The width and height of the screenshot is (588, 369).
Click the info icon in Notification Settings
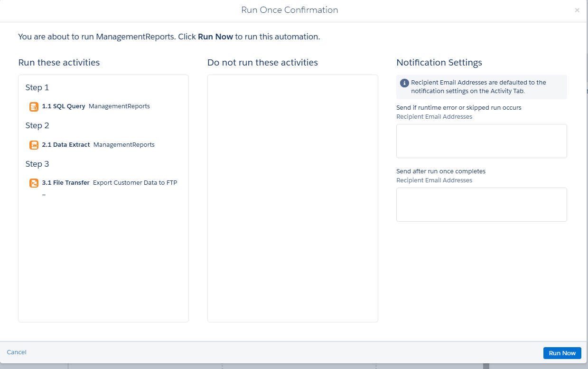[x=404, y=83]
